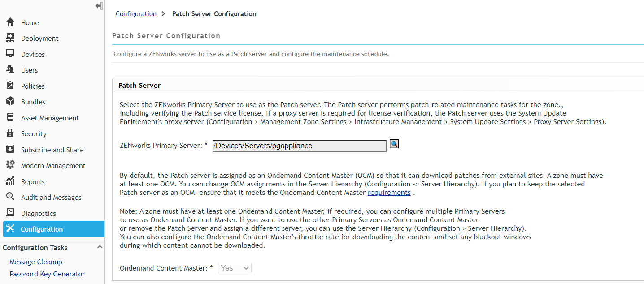This screenshot has width=644, height=284.
Task: Collapse the left navigation sidebar
Action: pos(98,6)
